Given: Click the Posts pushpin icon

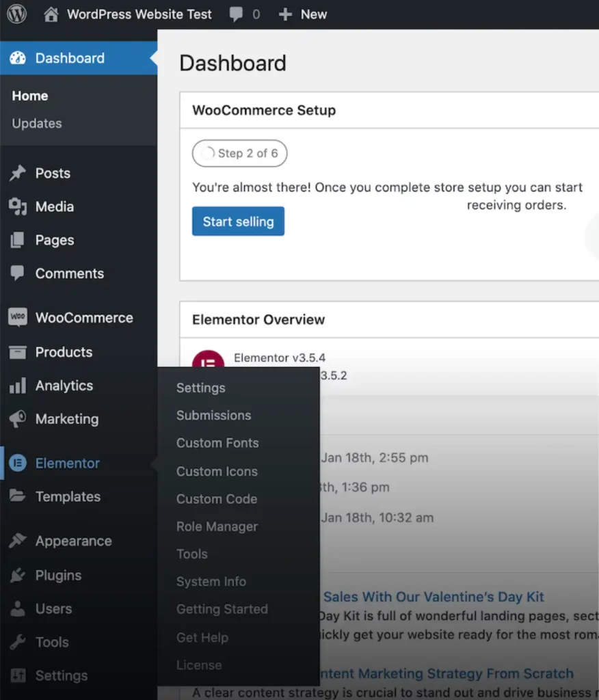Looking at the screenshot, I should click(x=18, y=173).
